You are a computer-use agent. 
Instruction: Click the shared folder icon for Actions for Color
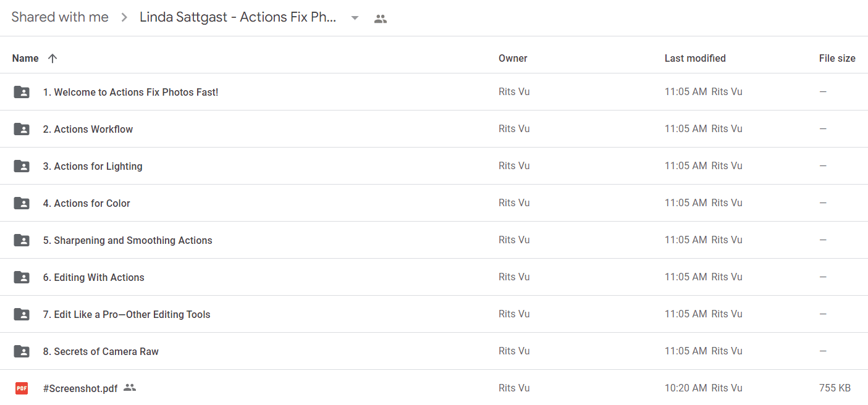click(22, 203)
